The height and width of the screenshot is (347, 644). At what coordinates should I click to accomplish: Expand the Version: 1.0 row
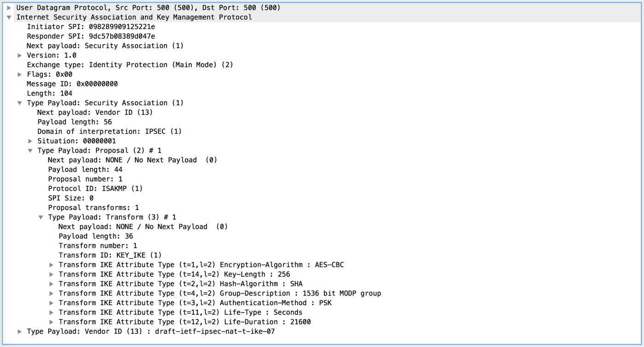[x=20, y=55]
